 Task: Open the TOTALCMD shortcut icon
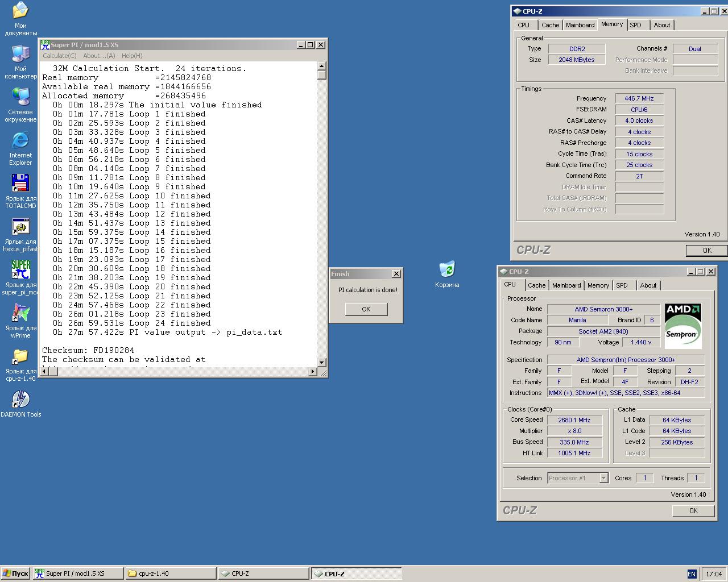(x=20, y=191)
